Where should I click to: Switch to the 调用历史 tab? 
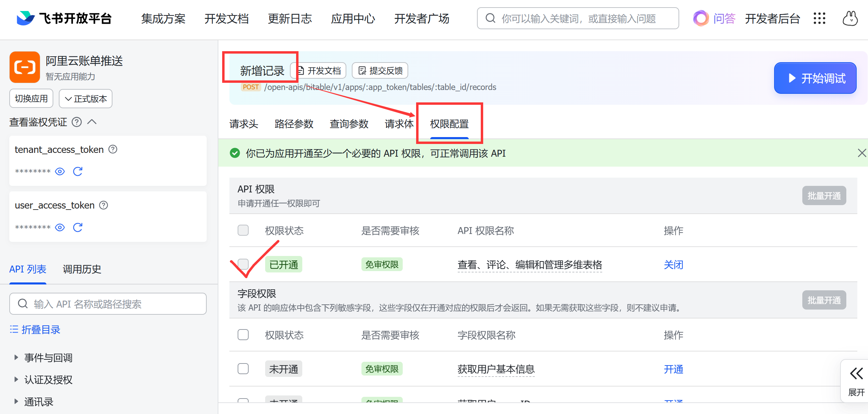[x=82, y=269]
